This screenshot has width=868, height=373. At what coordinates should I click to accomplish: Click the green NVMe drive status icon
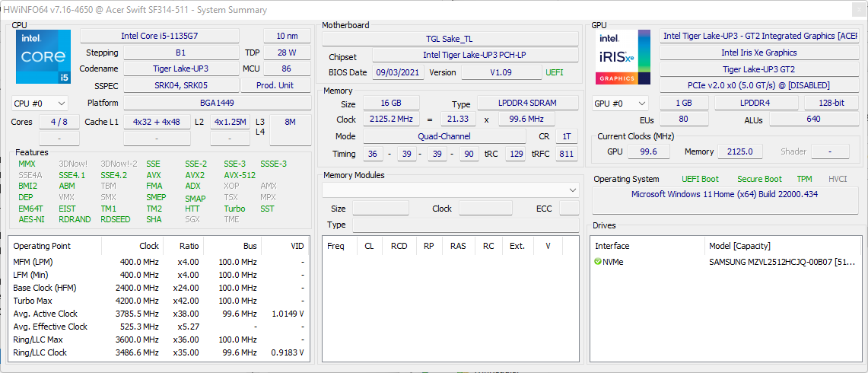coord(597,262)
